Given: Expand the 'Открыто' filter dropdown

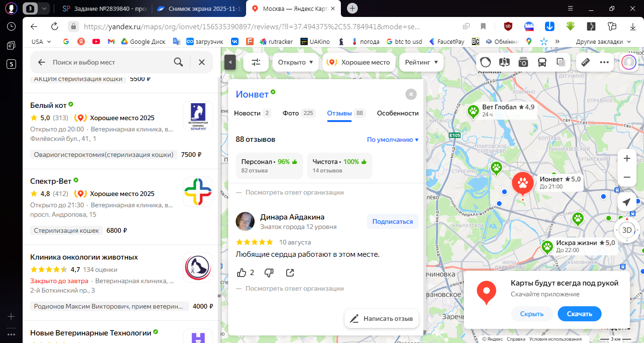Looking at the screenshot, I should 296,62.
